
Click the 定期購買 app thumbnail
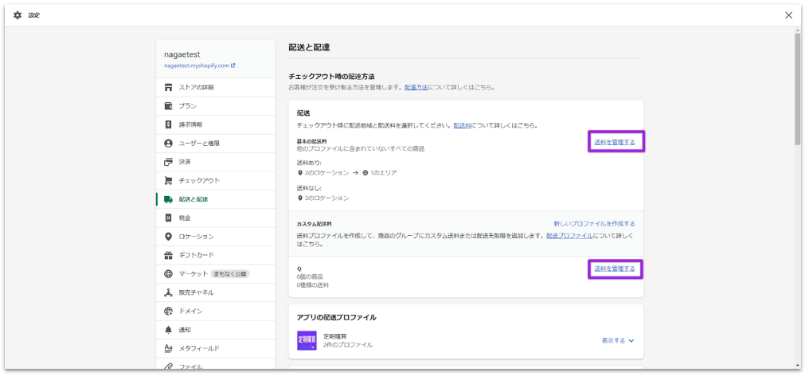tap(307, 341)
